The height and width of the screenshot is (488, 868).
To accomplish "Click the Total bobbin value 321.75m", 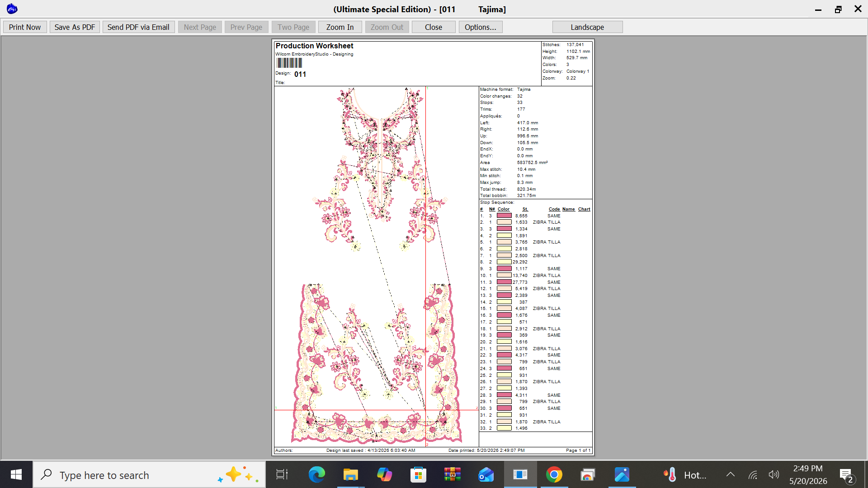I will click(527, 196).
